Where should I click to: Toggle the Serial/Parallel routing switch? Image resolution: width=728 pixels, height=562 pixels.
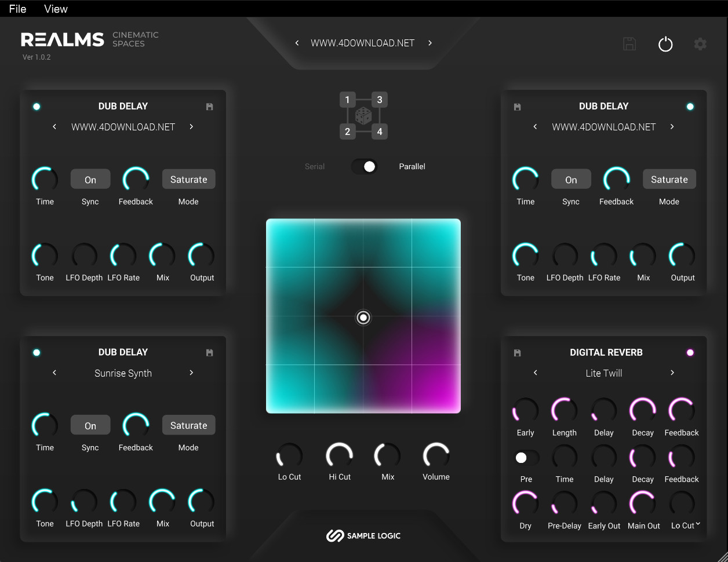point(364,167)
